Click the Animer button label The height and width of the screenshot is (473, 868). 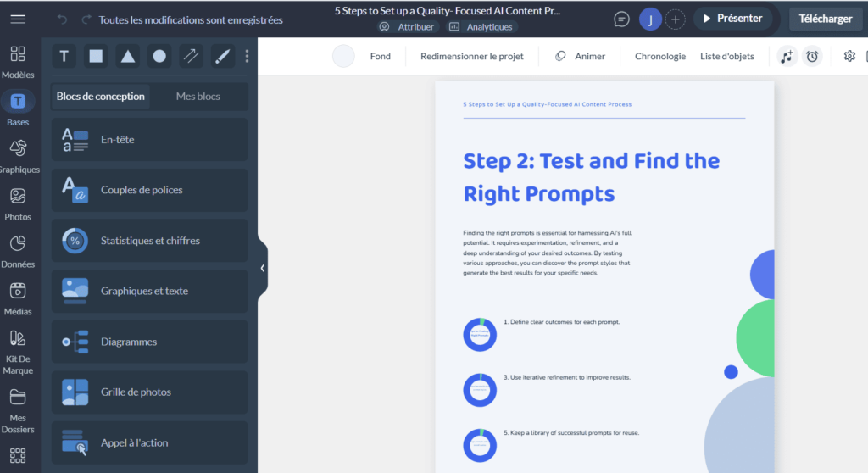point(590,56)
